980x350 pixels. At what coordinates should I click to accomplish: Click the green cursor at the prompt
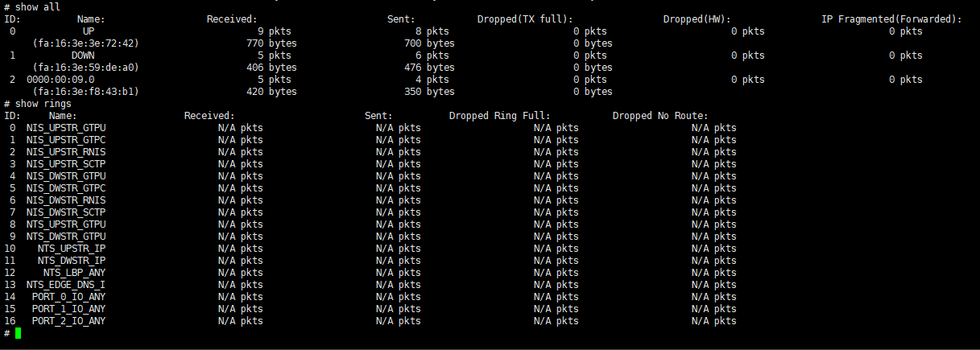click(x=18, y=333)
